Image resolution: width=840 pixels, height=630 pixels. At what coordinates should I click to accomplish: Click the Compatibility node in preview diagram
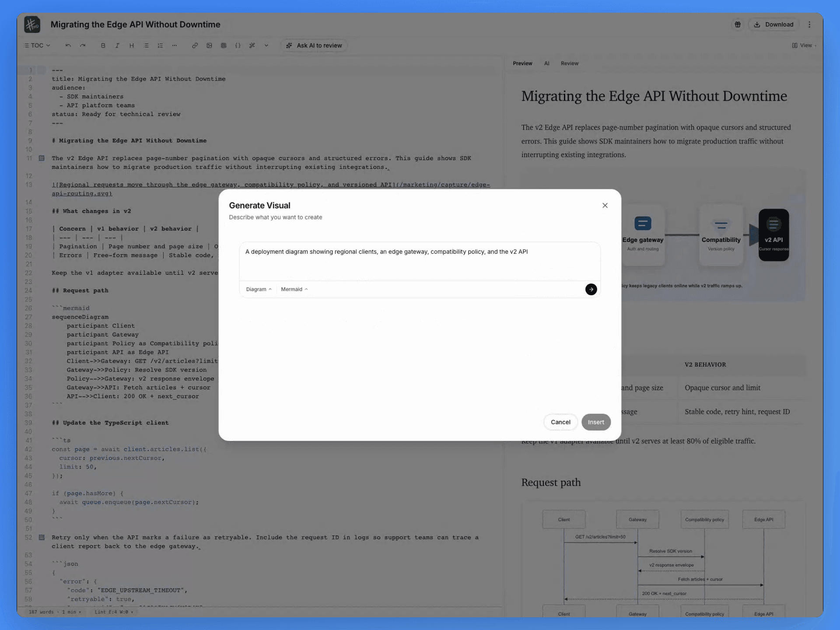721,235
